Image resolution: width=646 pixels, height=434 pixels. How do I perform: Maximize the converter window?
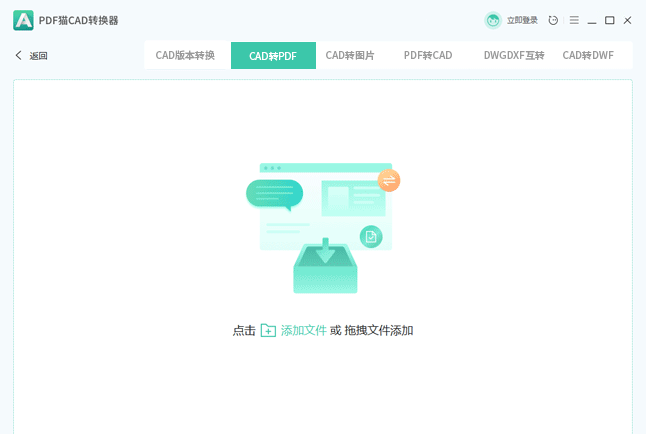610,20
